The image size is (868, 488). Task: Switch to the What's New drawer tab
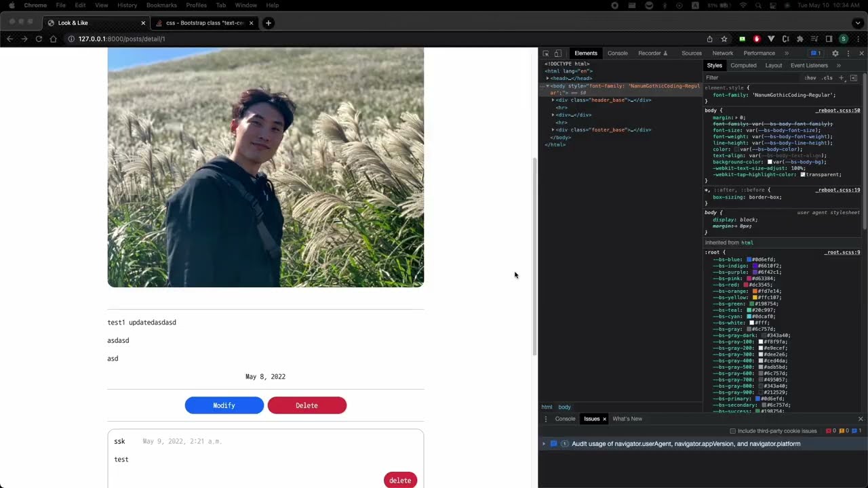point(627,419)
